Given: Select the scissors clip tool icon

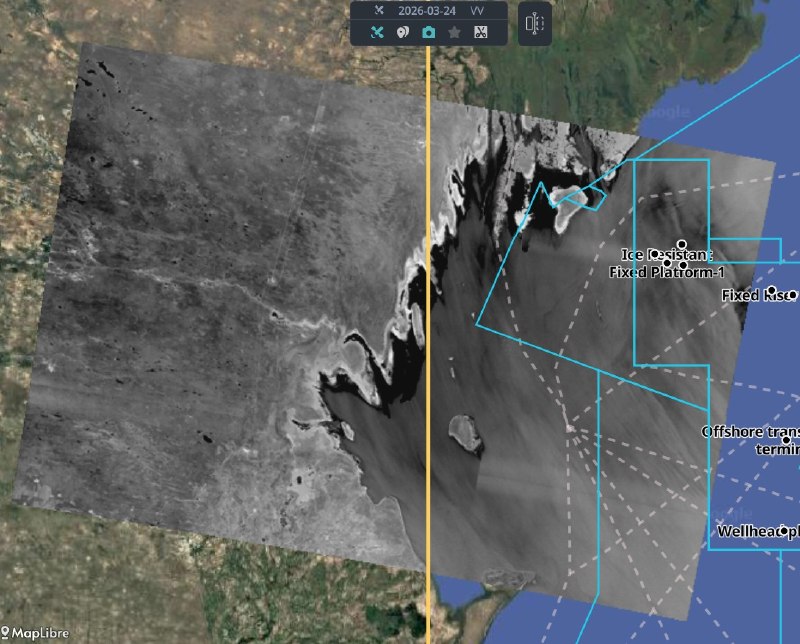Looking at the screenshot, I should click(x=480, y=32).
